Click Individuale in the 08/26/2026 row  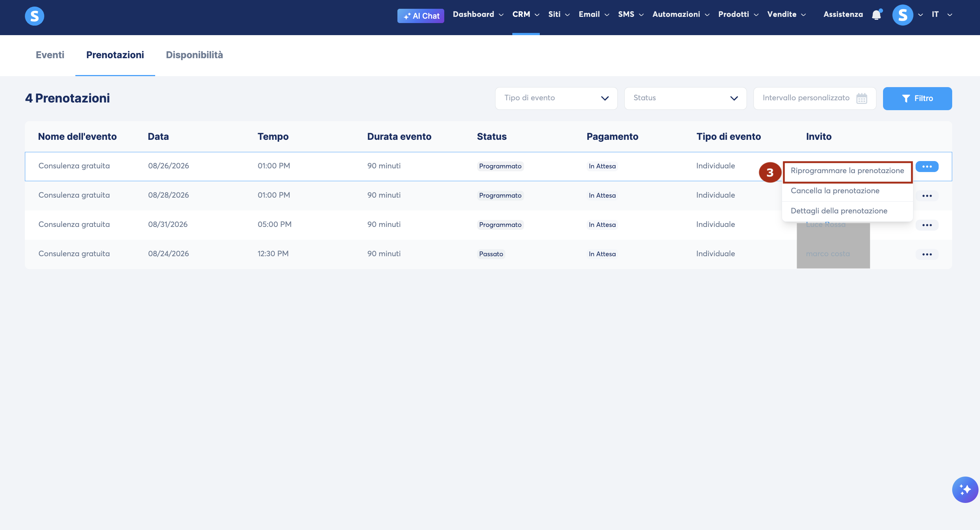tap(715, 166)
